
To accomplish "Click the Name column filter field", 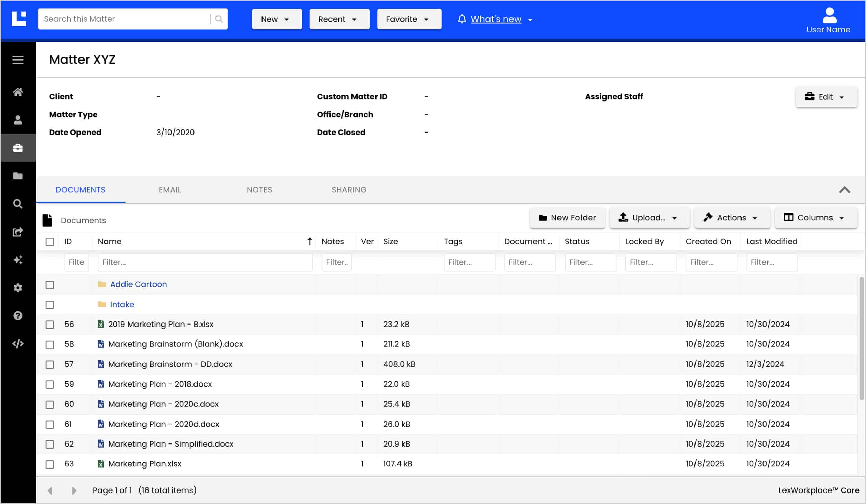I will (x=205, y=262).
